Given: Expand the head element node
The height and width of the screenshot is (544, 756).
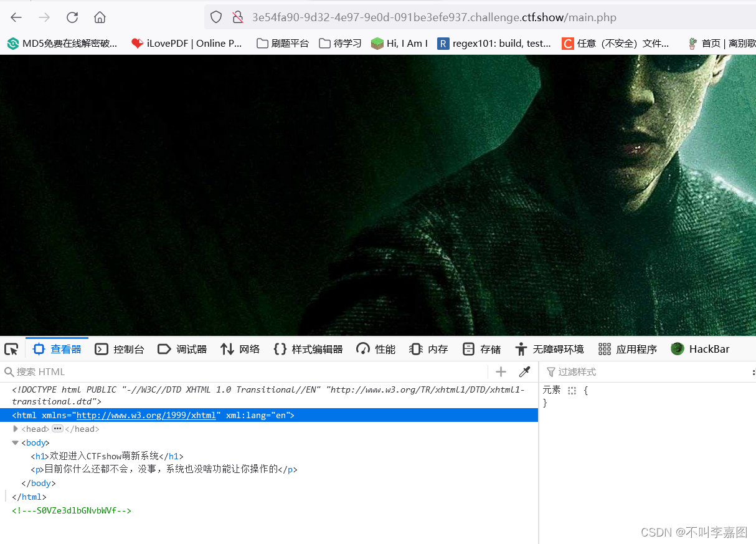Looking at the screenshot, I should tap(16, 429).
